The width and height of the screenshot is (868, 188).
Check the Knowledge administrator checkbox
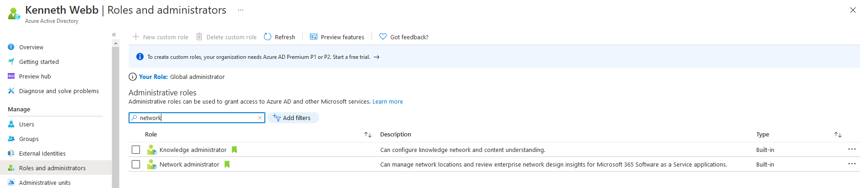(x=136, y=150)
